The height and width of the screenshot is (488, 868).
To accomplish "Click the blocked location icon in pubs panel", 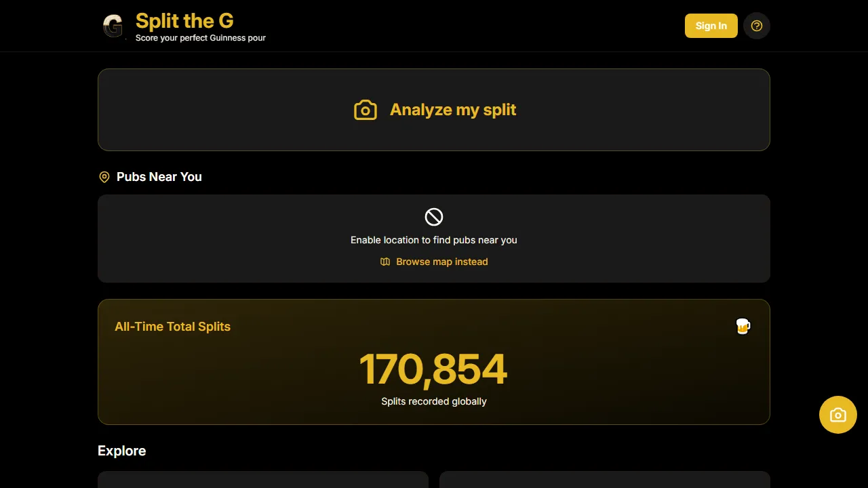I will pos(434,217).
